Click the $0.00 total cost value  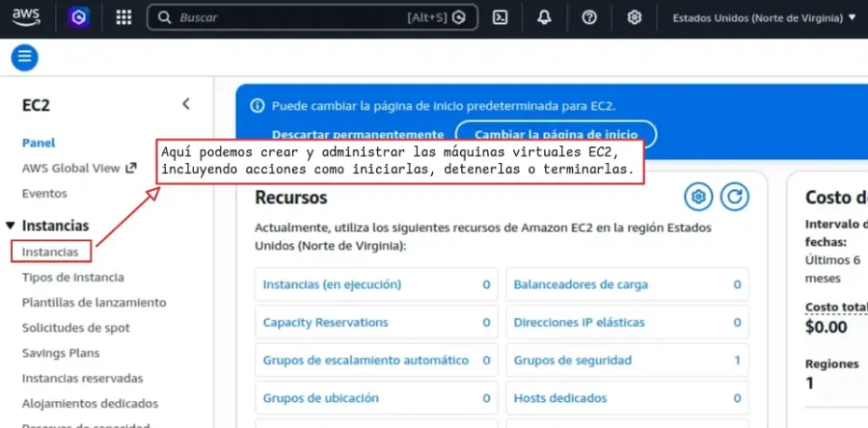[826, 327]
